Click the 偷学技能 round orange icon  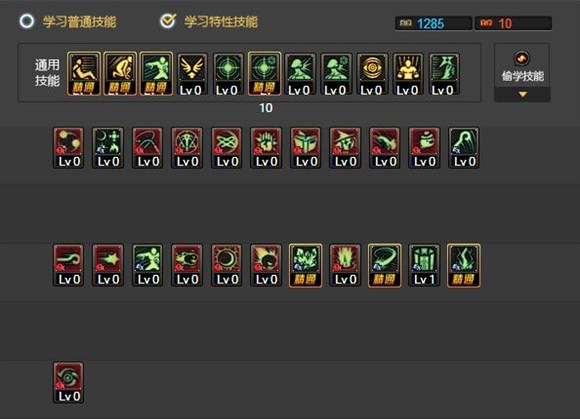point(522,58)
